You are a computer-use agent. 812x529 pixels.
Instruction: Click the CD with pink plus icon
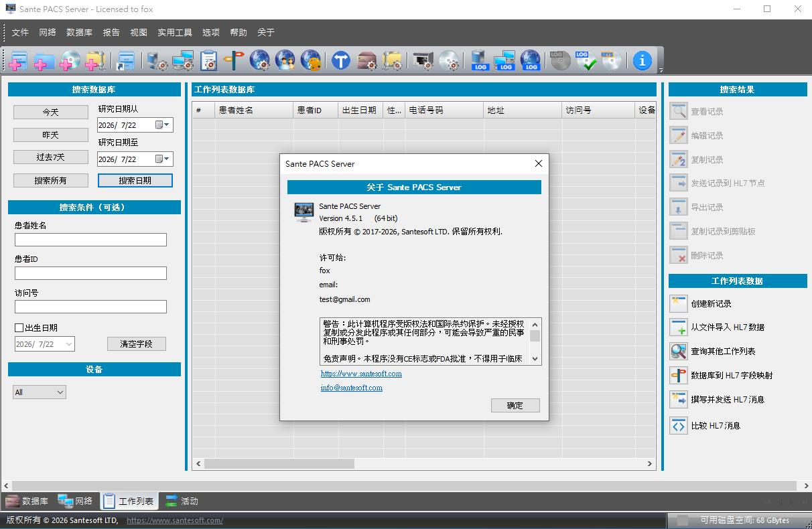70,60
